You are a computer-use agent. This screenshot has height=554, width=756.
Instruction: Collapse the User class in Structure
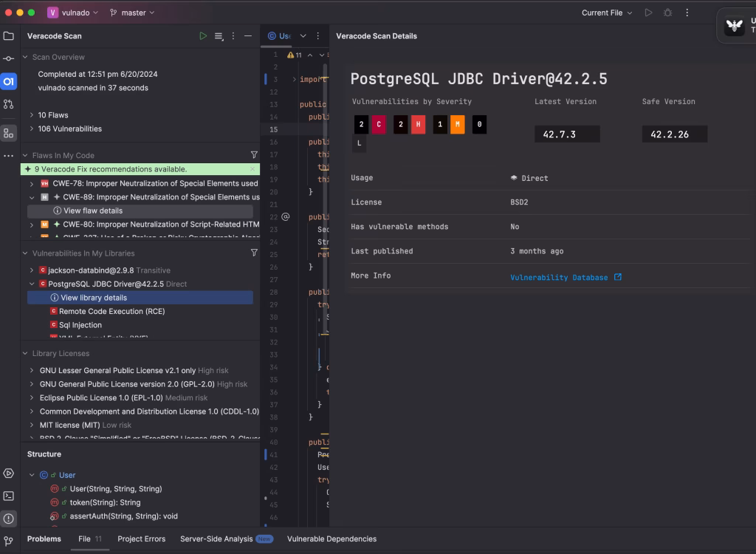click(x=32, y=475)
